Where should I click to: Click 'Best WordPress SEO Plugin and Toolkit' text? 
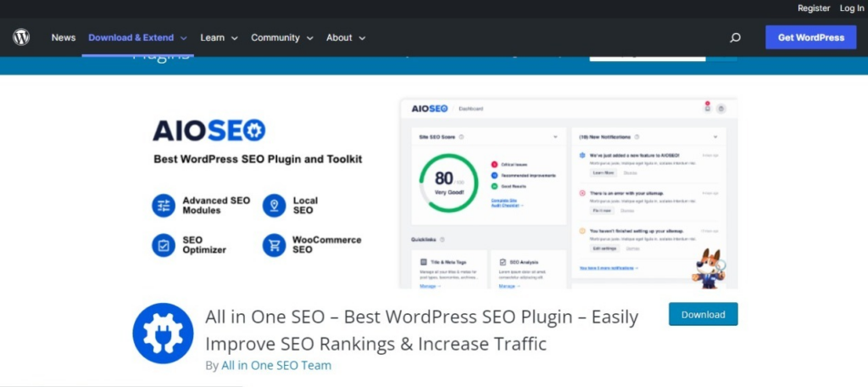click(258, 159)
